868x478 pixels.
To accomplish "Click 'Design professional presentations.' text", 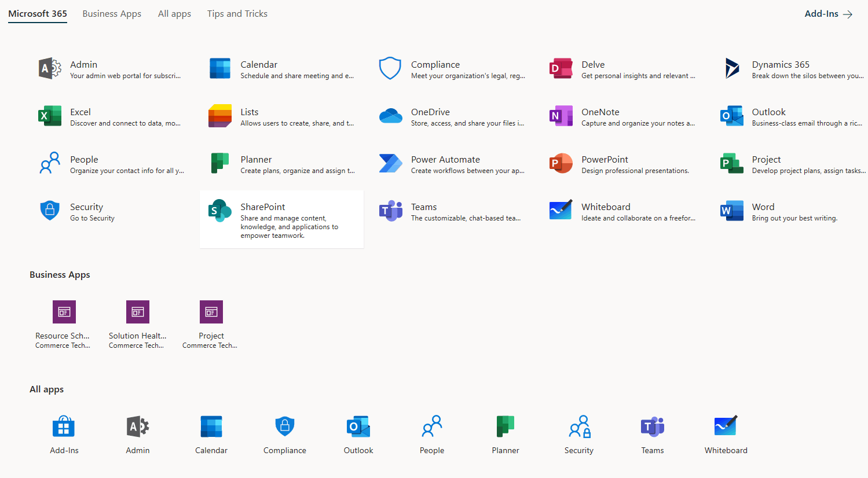I will [x=635, y=171].
